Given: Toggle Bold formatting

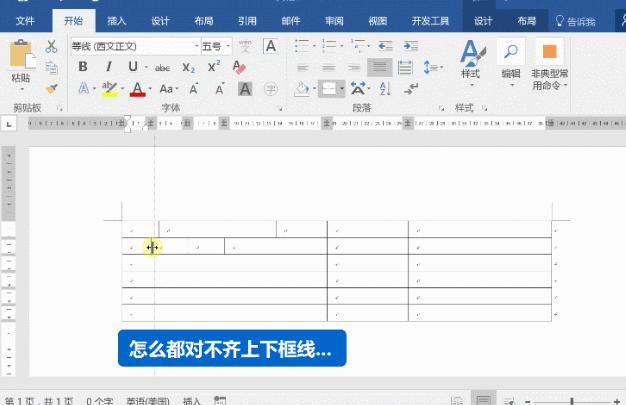Looking at the screenshot, I should 83,67.
